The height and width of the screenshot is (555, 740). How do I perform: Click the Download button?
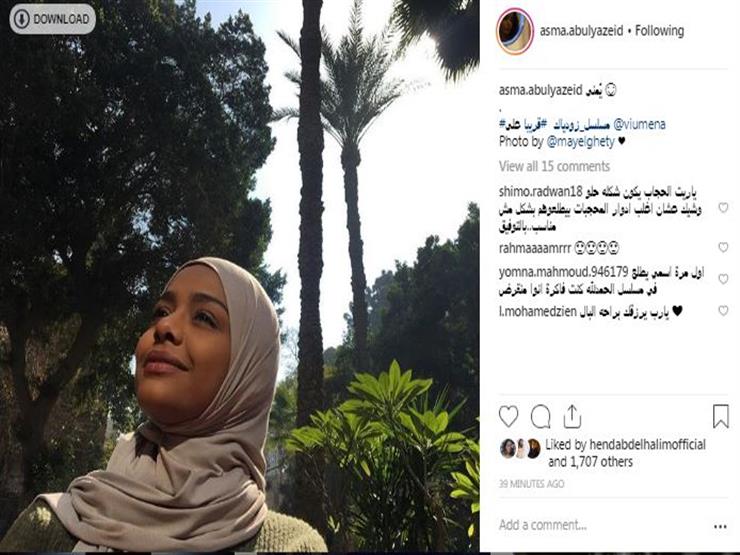[x=52, y=19]
